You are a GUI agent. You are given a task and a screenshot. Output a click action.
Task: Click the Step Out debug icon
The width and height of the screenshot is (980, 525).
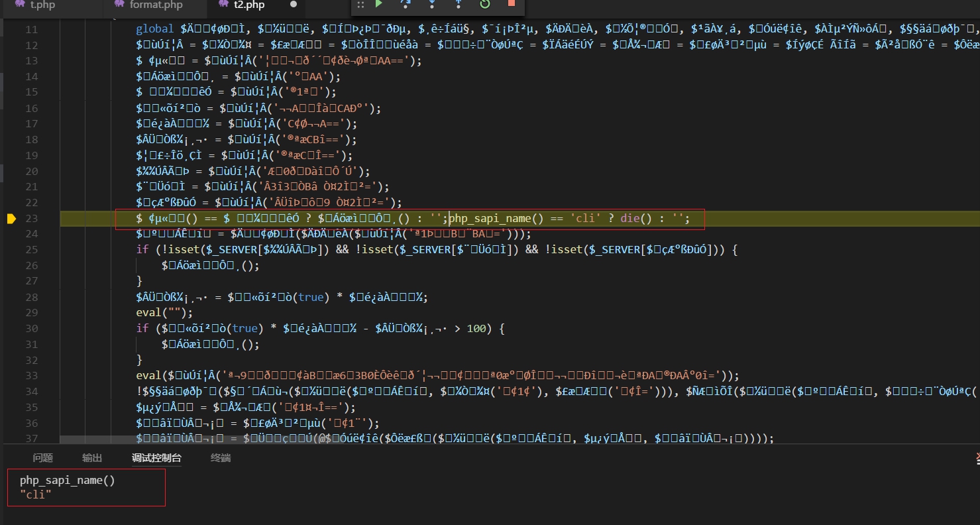coord(458,4)
